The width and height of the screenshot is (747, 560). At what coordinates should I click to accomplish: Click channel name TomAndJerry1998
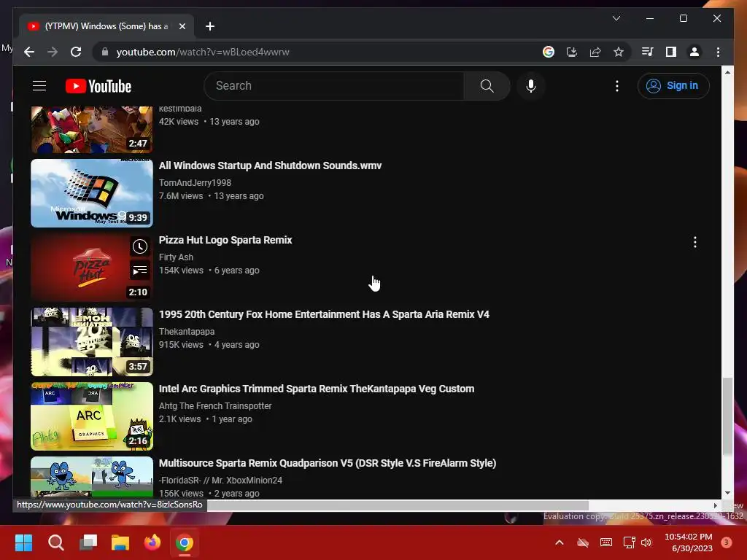[x=195, y=183]
